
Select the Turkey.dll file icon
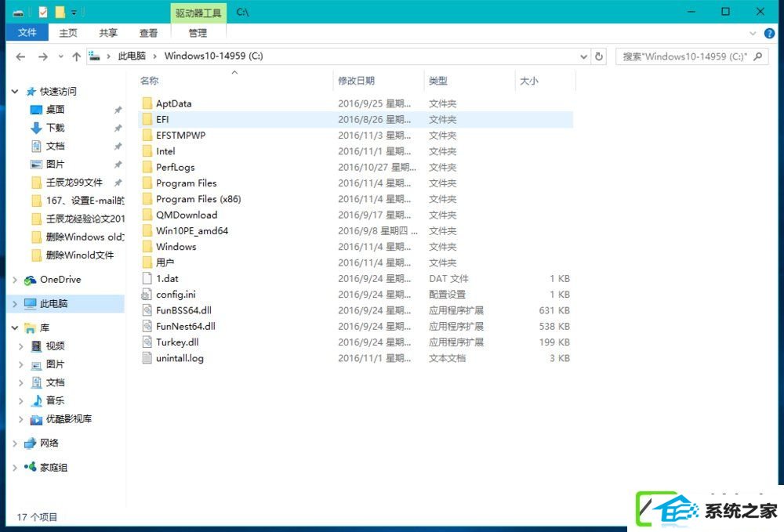147,342
